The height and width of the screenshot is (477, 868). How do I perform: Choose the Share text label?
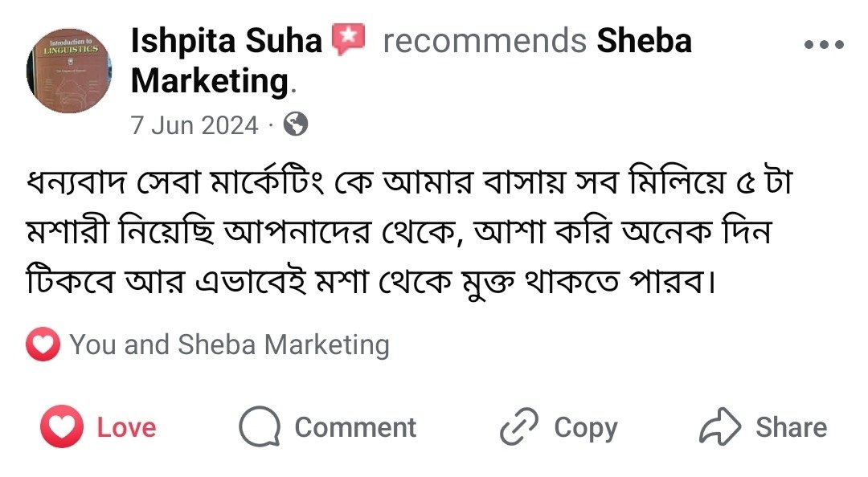(x=791, y=427)
